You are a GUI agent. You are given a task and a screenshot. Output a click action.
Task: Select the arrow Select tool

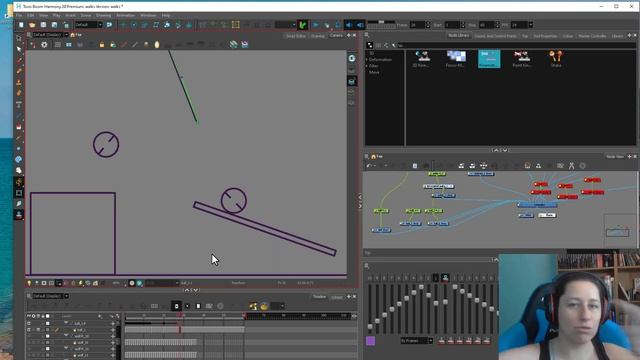point(19,49)
